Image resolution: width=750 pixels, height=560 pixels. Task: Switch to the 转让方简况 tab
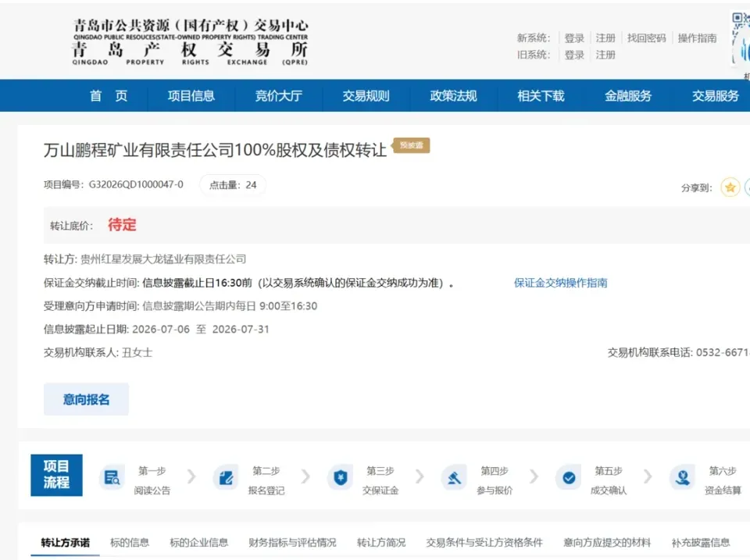381,542
